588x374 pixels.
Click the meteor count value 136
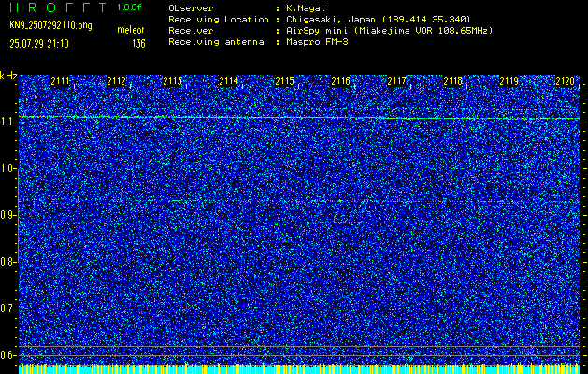[138, 44]
